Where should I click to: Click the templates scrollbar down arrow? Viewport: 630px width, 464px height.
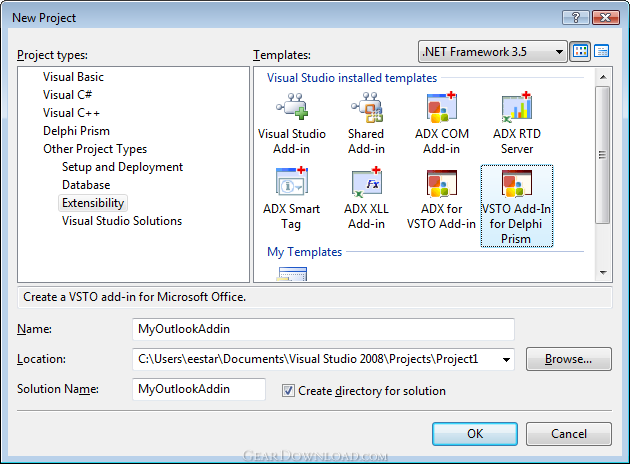tap(603, 273)
